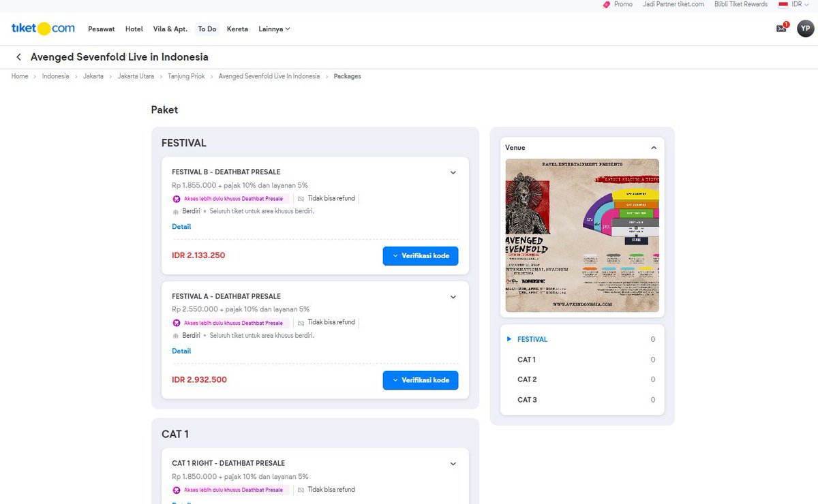The height and width of the screenshot is (504, 818).
Task: Open the To Do menu
Action: 207,29
